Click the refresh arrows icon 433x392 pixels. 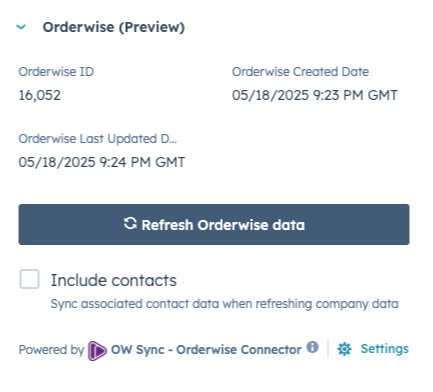tap(130, 224)
